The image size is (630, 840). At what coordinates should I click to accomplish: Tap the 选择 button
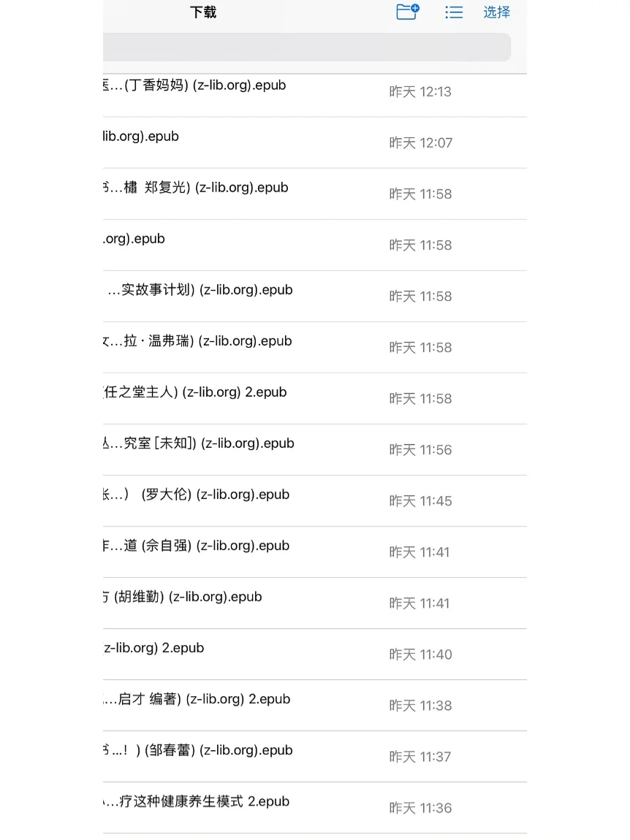click(x=496, y=12)
